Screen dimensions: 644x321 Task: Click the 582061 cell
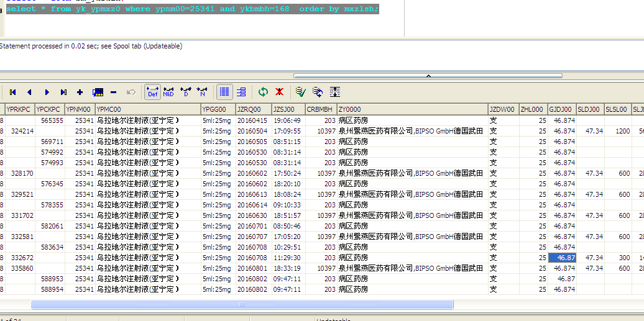[50, 226]
